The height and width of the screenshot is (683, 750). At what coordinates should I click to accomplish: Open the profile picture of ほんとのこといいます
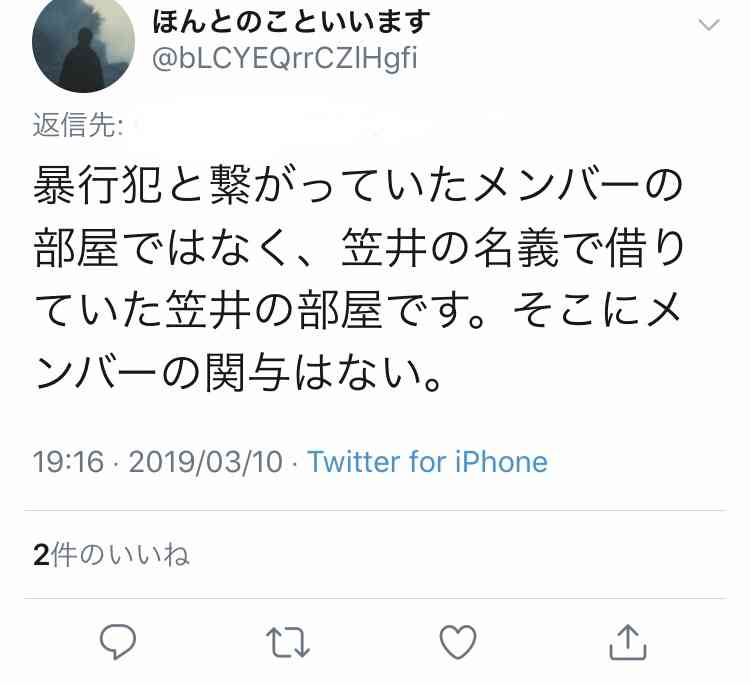[83, 44]
